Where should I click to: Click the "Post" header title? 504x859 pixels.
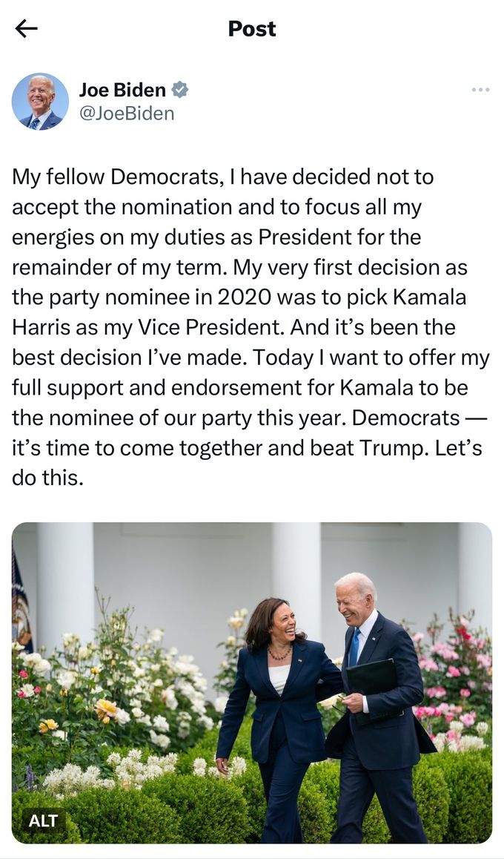coord(252,29)
